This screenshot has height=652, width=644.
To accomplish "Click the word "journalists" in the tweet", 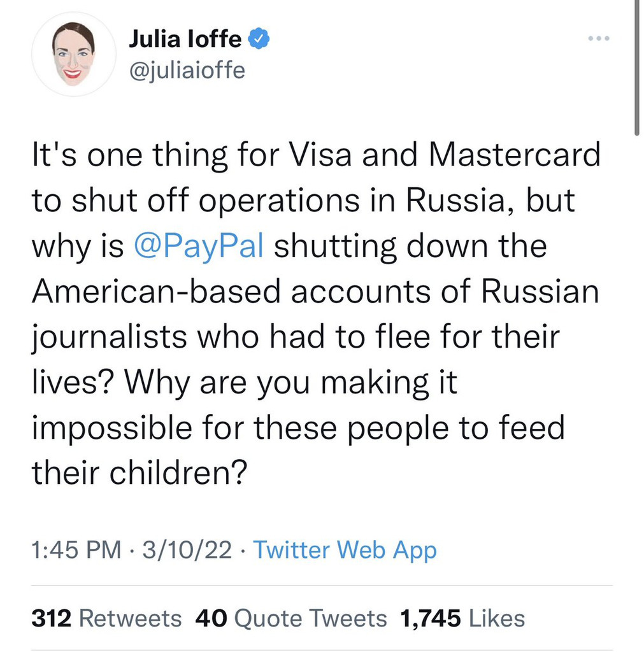I will point(110,337).
